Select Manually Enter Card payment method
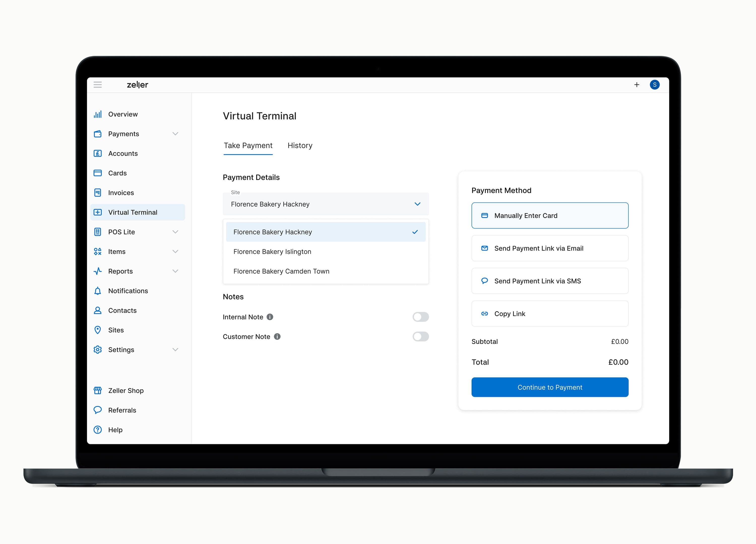Screen dimensions: 756x544 point(550,216)
